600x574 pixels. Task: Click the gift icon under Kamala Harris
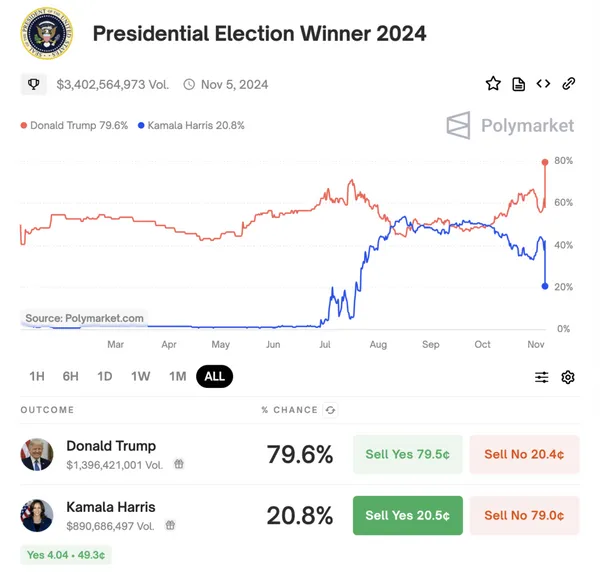171,525
